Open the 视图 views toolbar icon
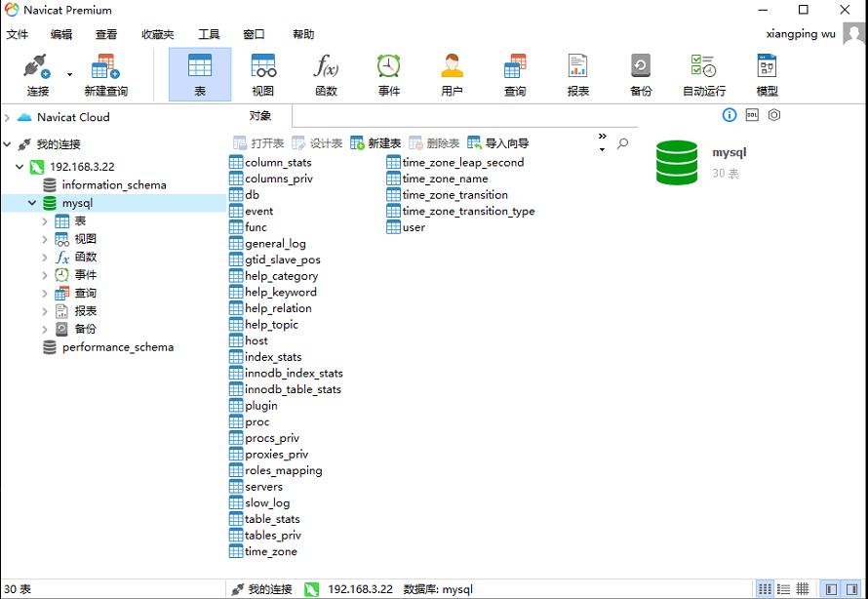This screenshot has height=599, width=868. pyautogui.click(x=263, y=75)
